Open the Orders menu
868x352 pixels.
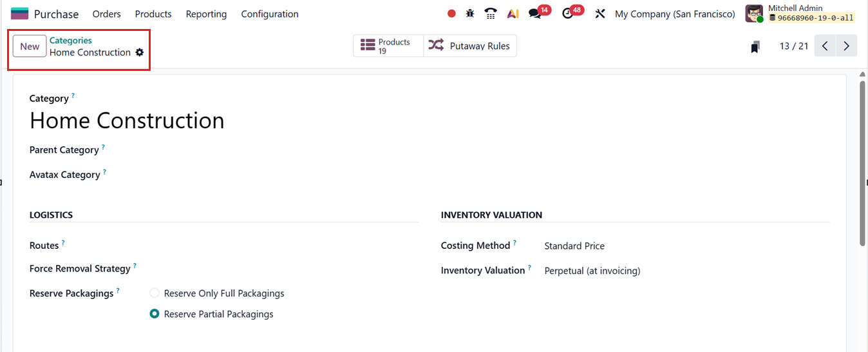(106, 14)
